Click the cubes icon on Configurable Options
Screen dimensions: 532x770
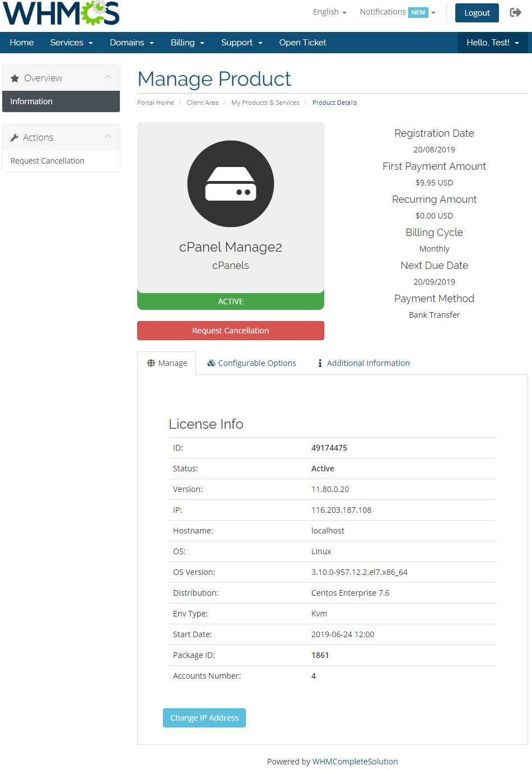coord(211,363)
